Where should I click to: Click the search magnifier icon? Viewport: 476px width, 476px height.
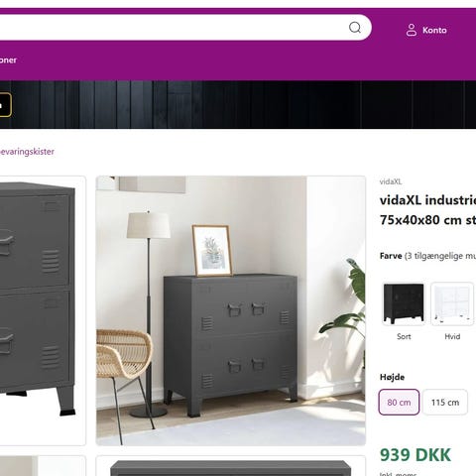click(355, 28)
